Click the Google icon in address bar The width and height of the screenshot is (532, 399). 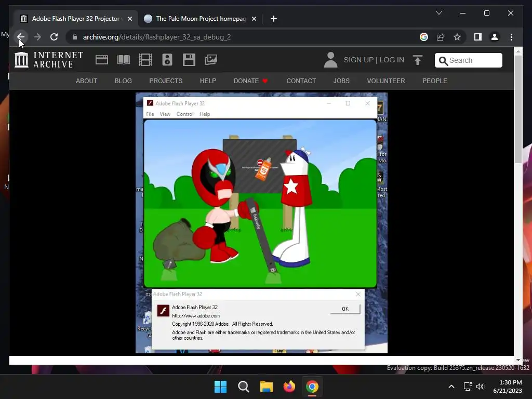pos(424,37)
